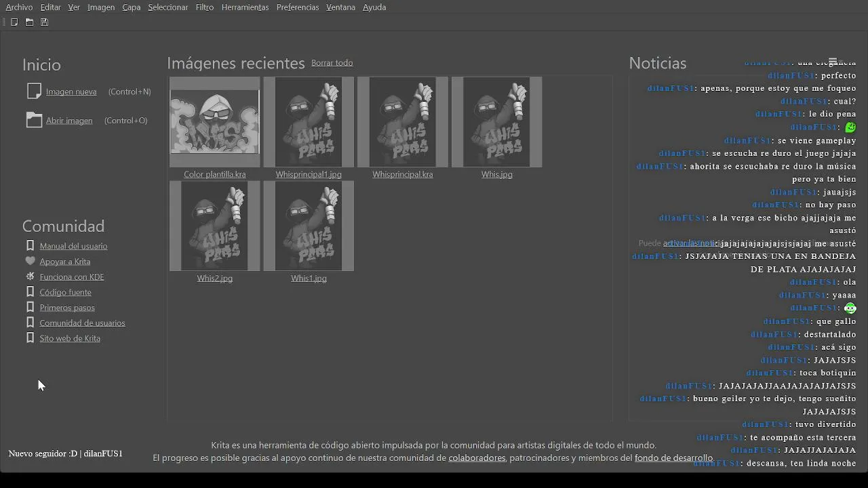Open the Funciona con KDE link
Screen dimensions: 868x488
point(72,277)
